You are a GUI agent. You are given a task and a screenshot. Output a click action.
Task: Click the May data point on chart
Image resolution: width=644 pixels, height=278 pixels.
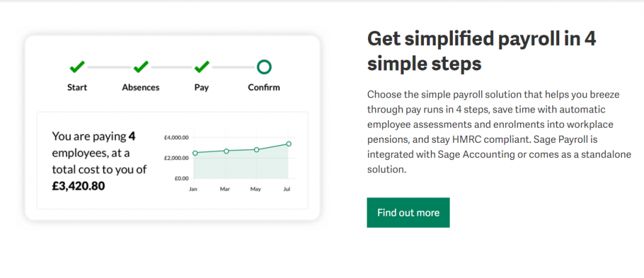coord(257,150)
